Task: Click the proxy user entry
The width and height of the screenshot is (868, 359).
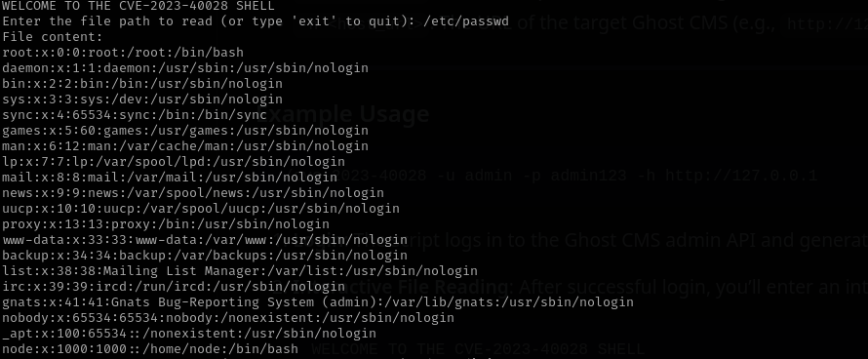Action: point(166,224)
